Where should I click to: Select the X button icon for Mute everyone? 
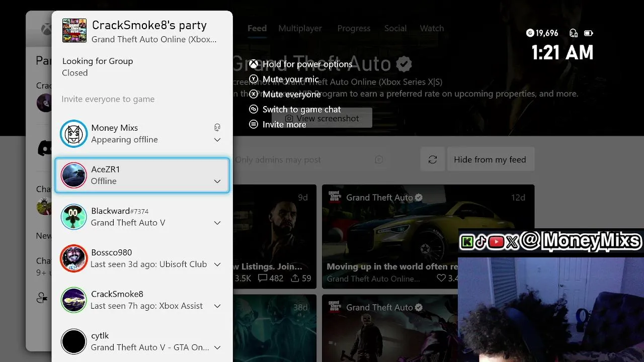[x=254, y=94]
